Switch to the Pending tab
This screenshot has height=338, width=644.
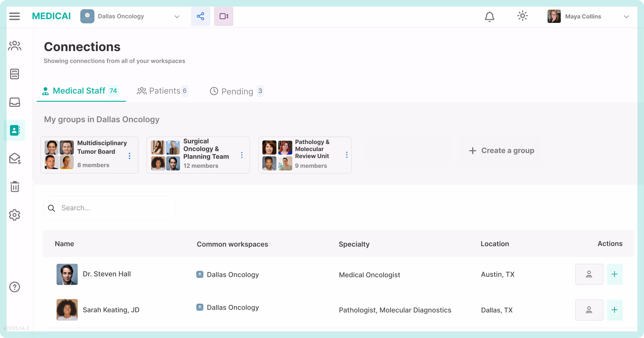click(237, 91)
